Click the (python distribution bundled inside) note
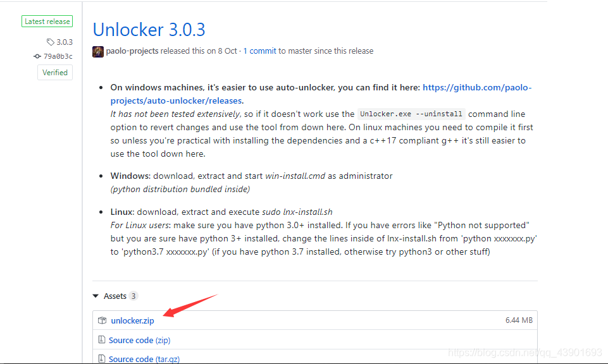The height and width of the screenshot is (364, 608). (180, 190)
